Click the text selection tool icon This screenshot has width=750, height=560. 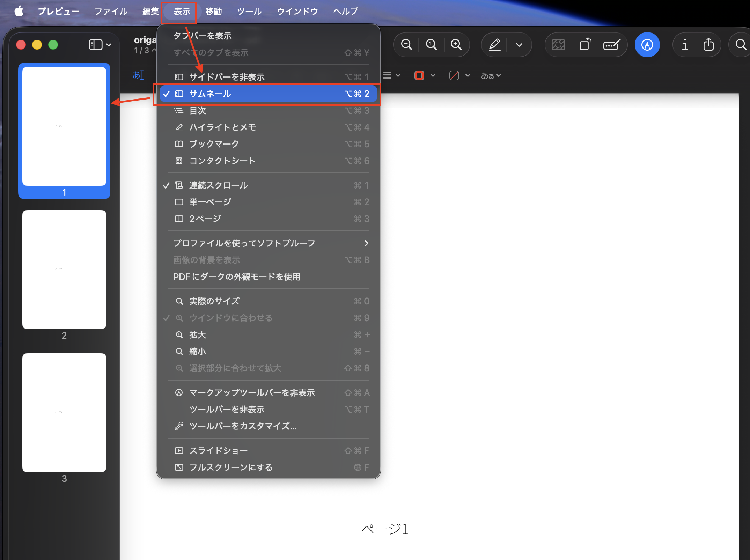(x=138, y=75)
